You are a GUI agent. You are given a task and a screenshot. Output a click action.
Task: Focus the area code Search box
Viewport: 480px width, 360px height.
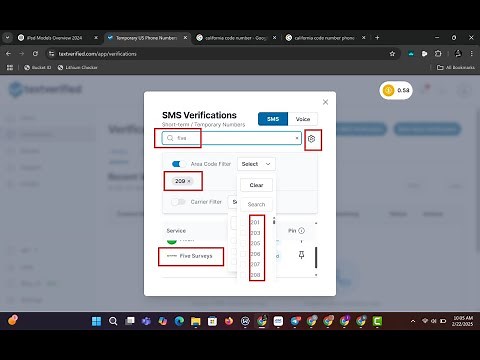tap(256, 204)
